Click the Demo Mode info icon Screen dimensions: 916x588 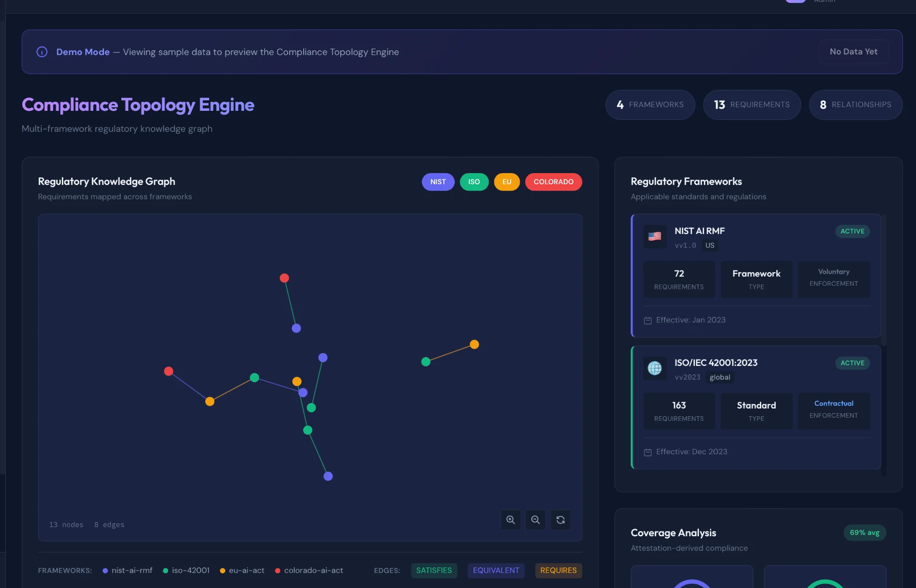tap(42, 52)
